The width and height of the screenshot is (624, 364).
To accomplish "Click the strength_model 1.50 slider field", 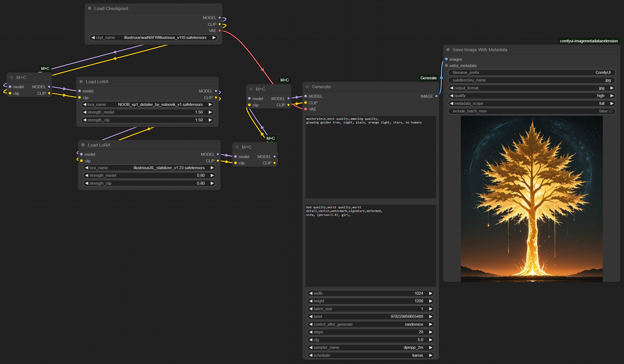I will 147,112.
